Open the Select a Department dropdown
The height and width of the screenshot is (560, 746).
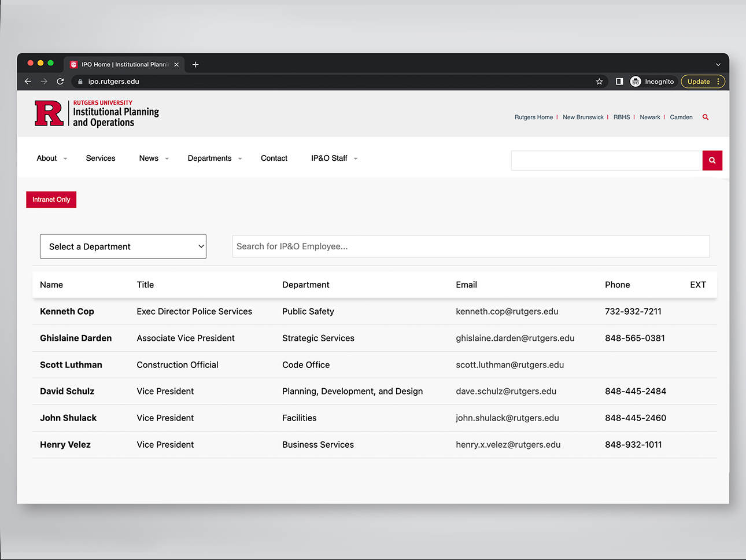[123, 246]
